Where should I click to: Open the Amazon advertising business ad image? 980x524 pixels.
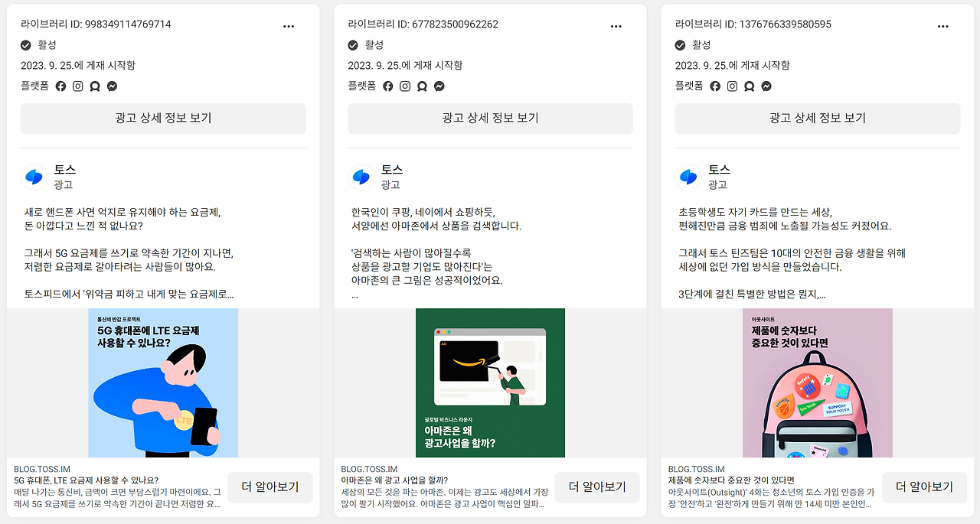(x=490, y=382)
